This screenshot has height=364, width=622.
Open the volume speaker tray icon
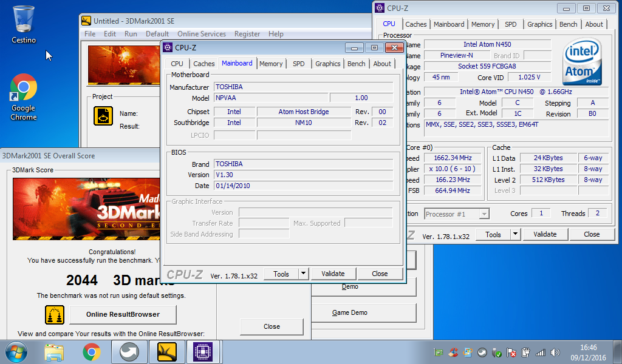click(x=555, y=352)
